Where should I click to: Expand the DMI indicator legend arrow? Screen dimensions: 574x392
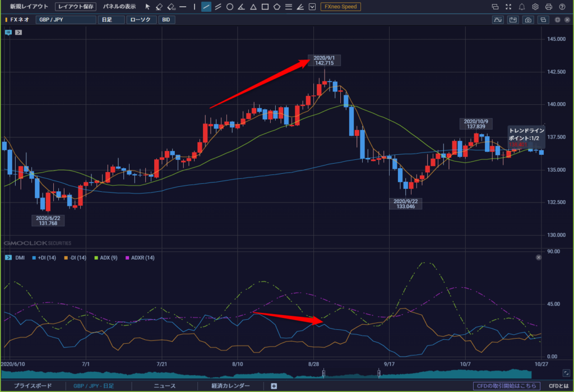click(x=8, y=257)
